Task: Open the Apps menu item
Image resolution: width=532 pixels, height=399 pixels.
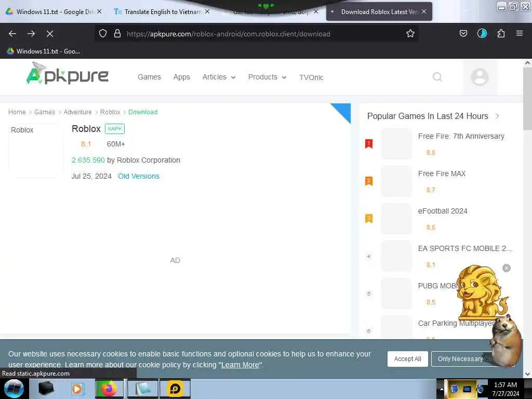Action: (x=181, y=77)
